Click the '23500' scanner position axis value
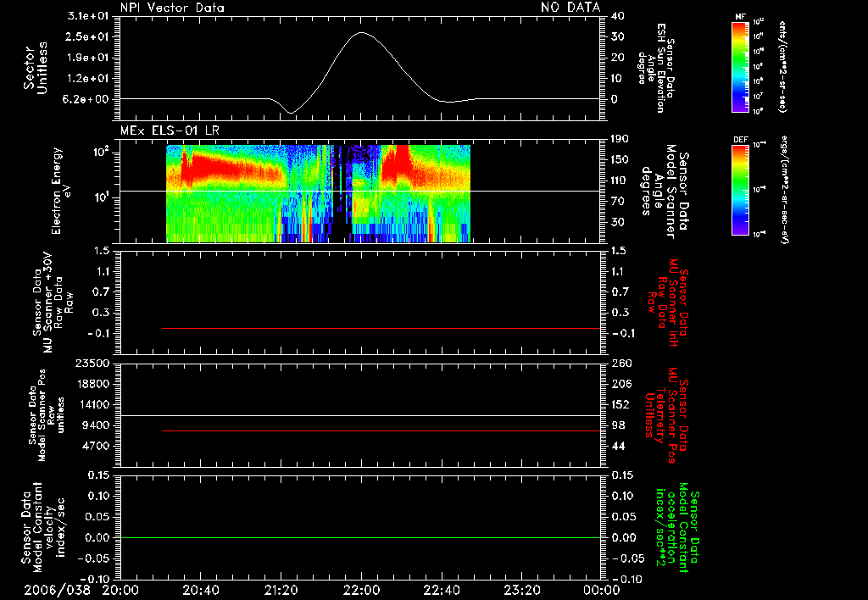The height and width of the screenshot is (600, 868). point(92,364)
